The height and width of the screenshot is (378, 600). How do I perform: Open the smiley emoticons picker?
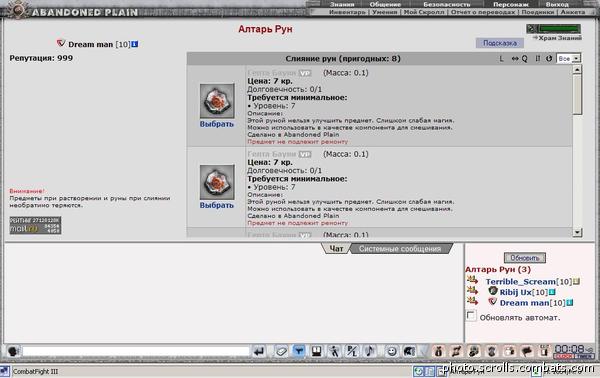391,351
